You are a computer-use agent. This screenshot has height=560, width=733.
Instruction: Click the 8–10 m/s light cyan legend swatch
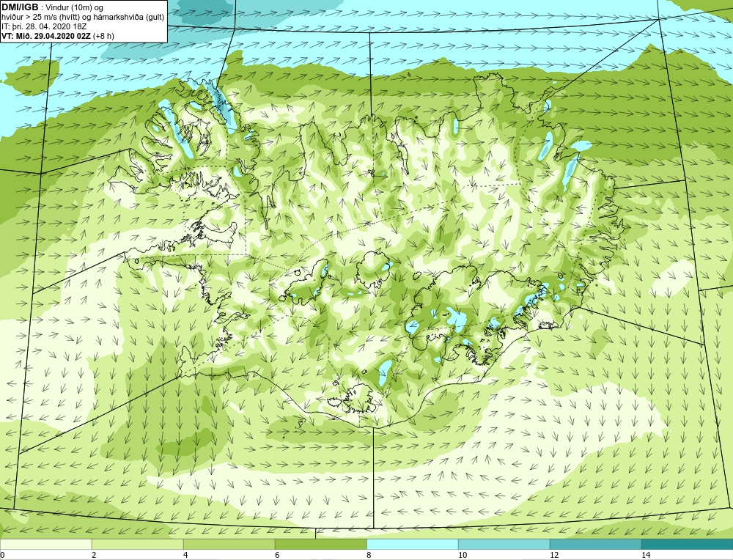(x=412, y=545)
